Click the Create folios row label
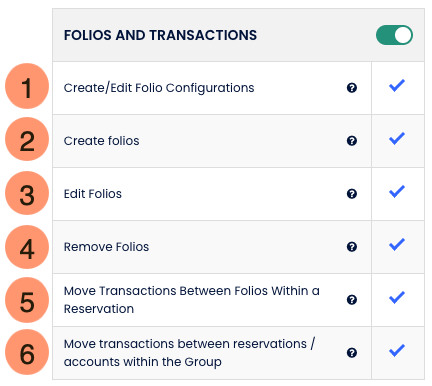Screen dimensions: 432x386 [x=101, y=141]
